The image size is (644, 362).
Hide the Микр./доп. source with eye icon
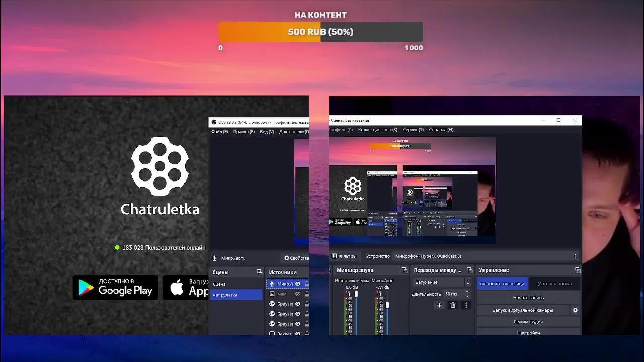(x=298, y=284)
